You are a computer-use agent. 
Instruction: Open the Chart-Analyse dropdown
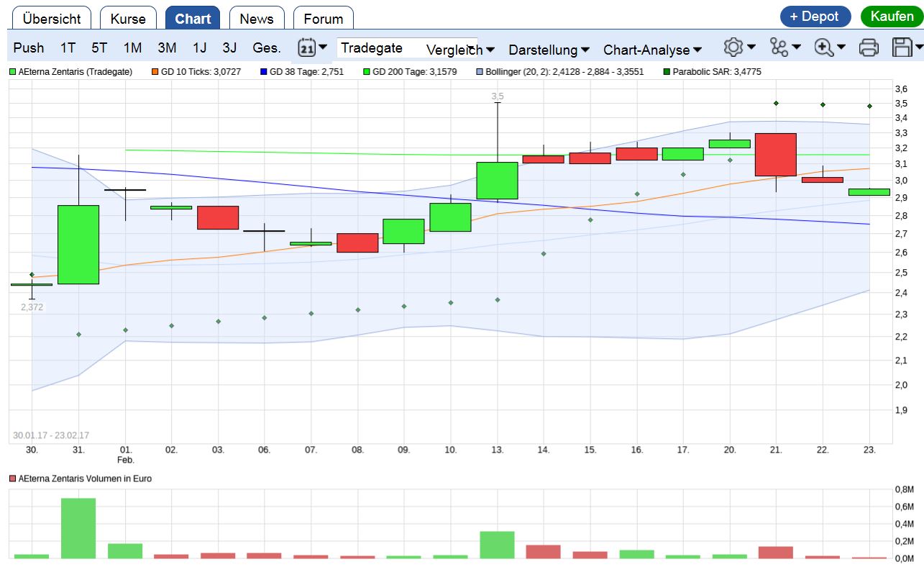pyautogui.click(x=652, y=50)
